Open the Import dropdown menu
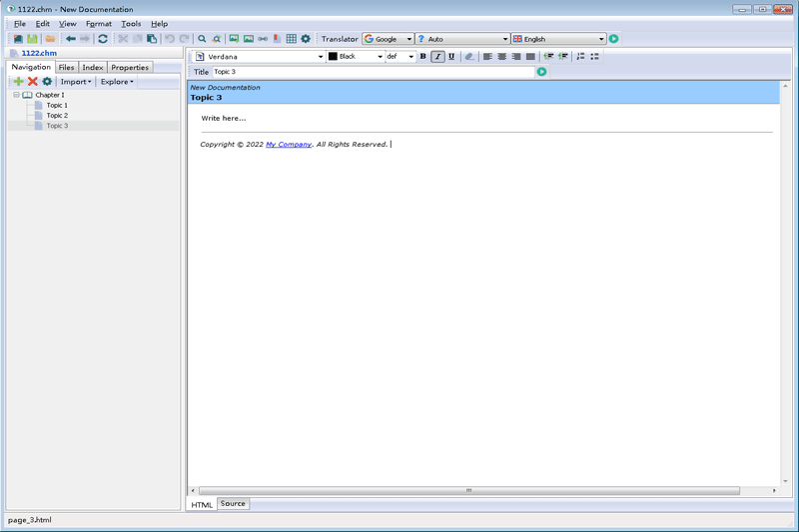The width and height of the screenshot is (799, 532). (76, 82)
